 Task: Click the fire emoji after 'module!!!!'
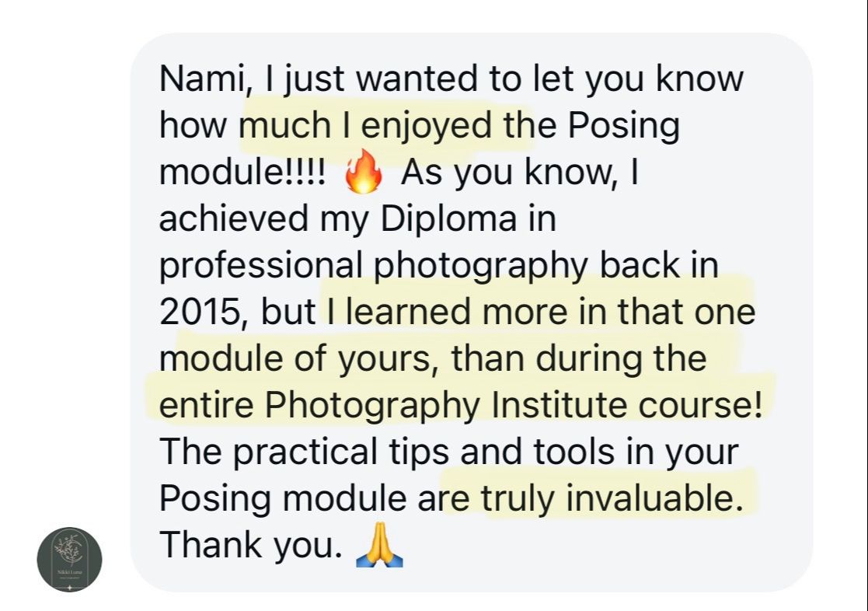coord(363,171)
